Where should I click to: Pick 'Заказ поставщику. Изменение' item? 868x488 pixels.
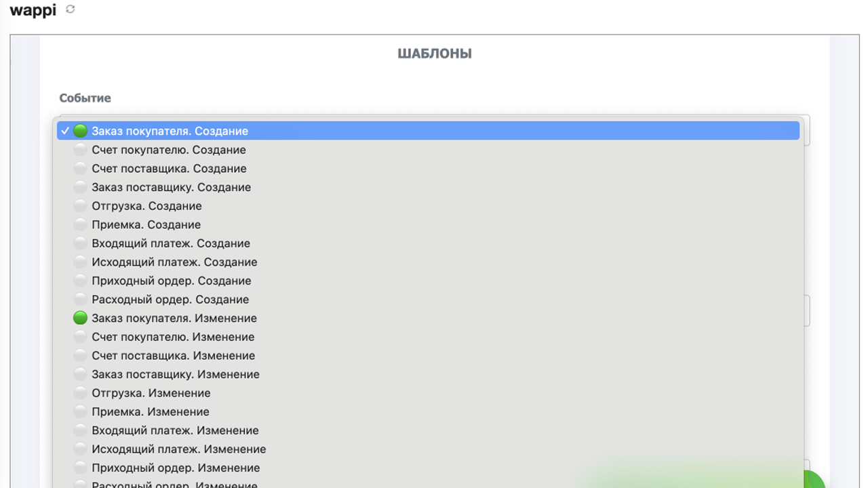pyautogui.click(x=175, y=374)
